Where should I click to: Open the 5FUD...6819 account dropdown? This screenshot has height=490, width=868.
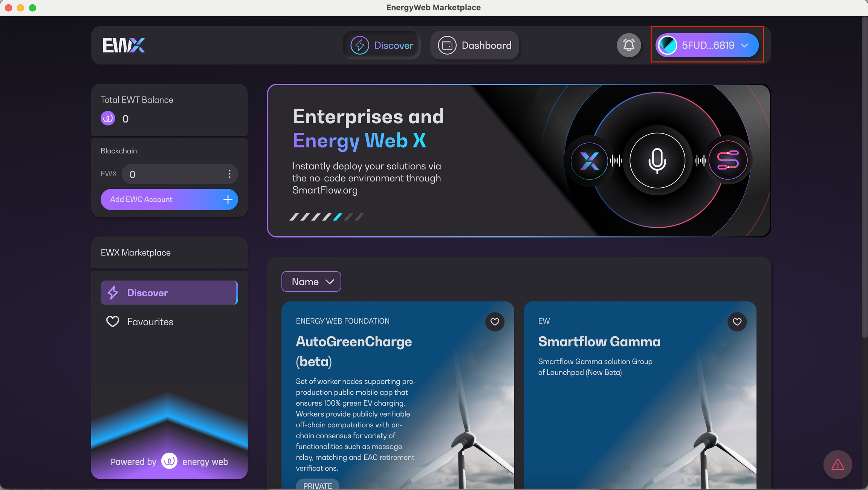click(x=707, y=45)
